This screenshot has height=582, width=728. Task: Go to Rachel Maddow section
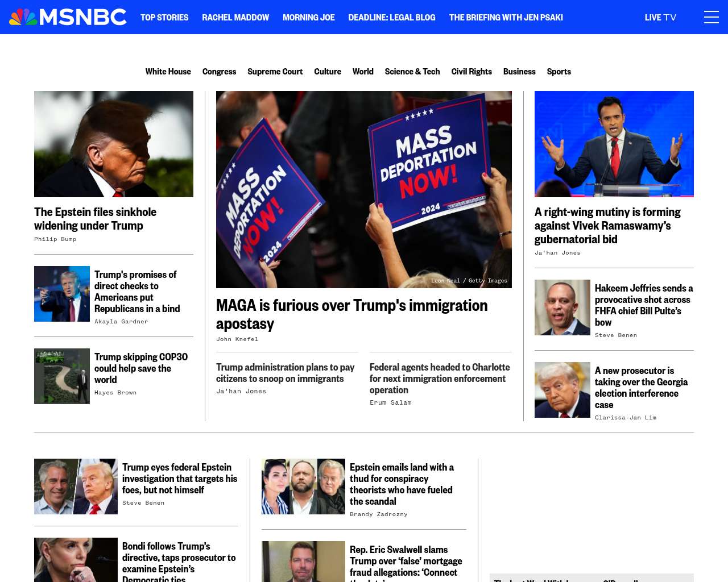coord(235,18)
